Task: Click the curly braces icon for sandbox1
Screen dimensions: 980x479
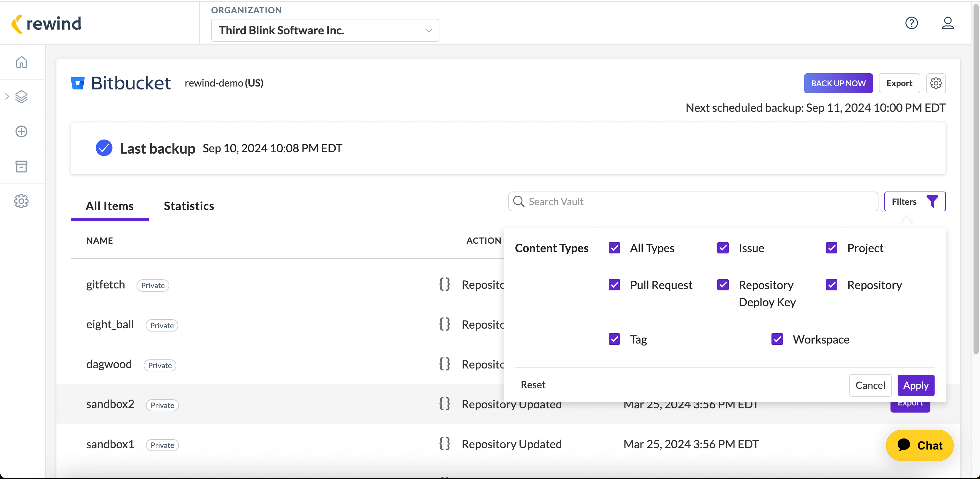Action: (x=445, y=444)
